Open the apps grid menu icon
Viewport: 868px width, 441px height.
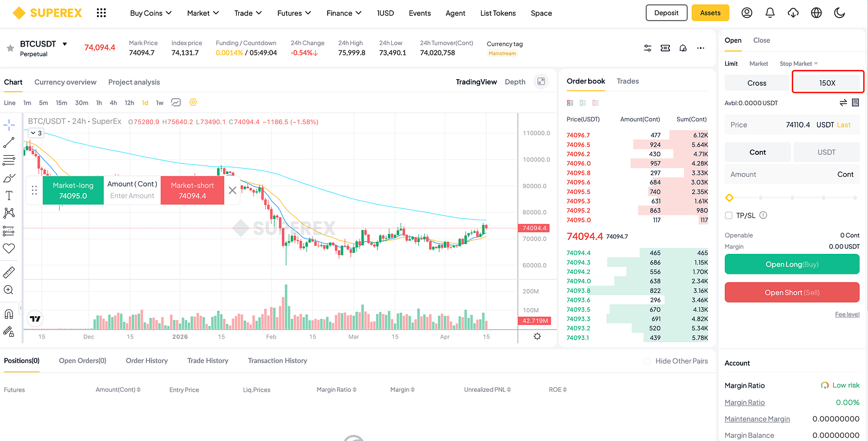tap(101, 13)
